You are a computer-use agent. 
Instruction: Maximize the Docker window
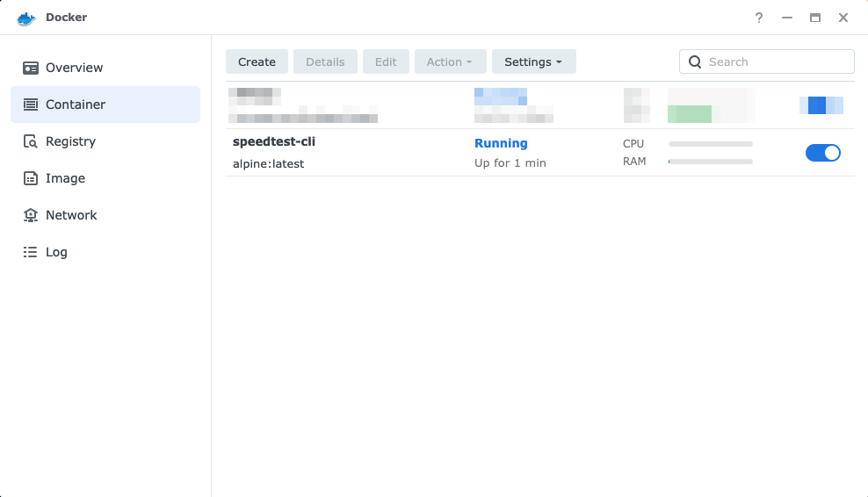click(815, 18)
